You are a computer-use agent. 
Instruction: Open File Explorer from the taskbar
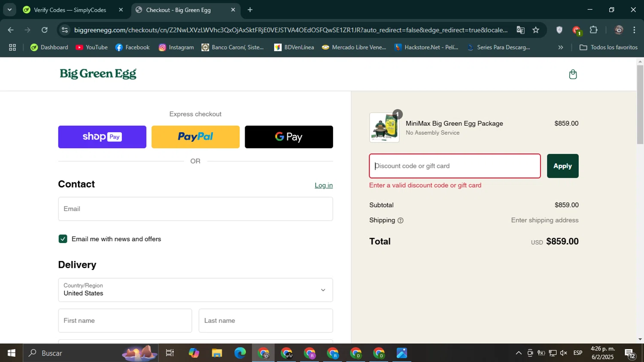217,353
